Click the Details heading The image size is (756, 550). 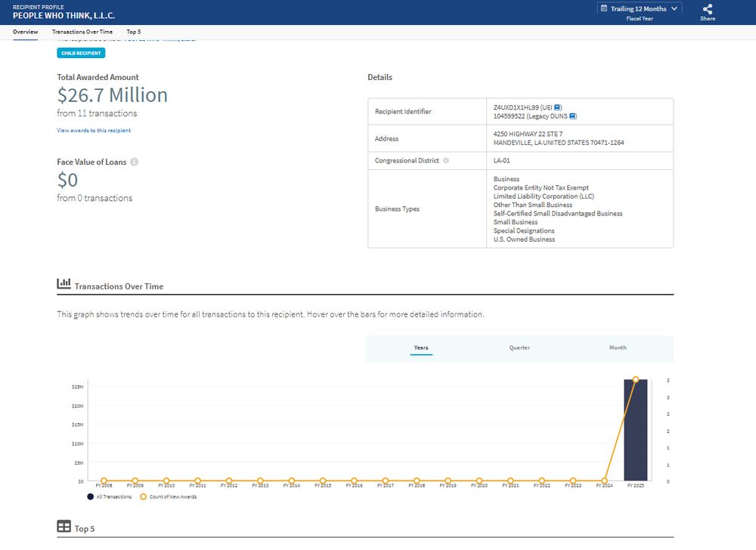pos(380,77)
